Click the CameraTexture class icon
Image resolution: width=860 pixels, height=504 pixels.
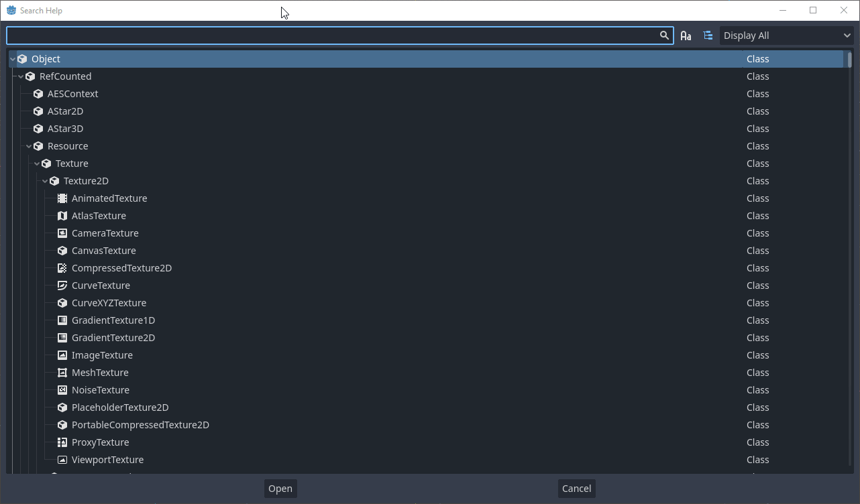point(62,233)
